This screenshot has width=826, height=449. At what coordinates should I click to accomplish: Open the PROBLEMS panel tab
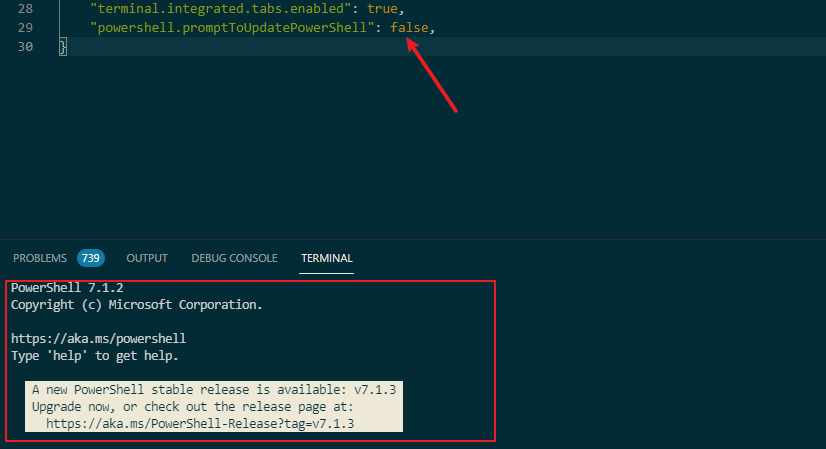tap(40, 258)
